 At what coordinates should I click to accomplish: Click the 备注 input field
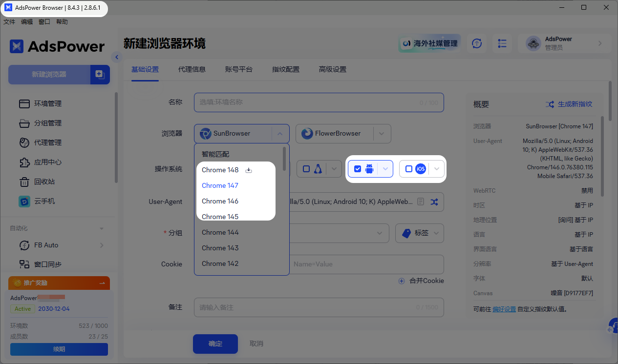point(319,307)
